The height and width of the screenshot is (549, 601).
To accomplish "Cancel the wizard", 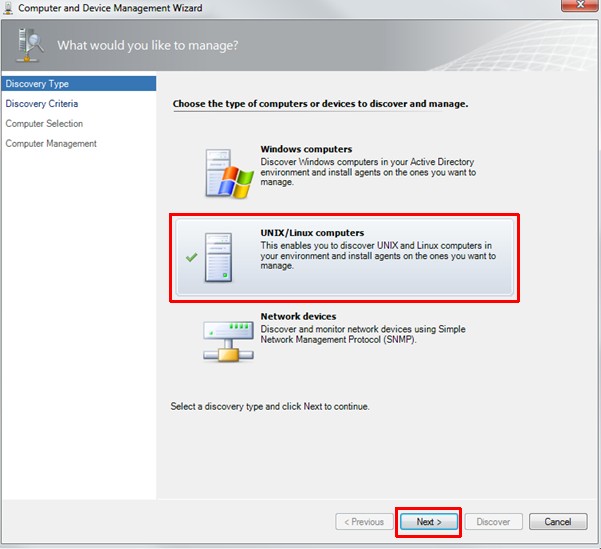I will [558, 522].
